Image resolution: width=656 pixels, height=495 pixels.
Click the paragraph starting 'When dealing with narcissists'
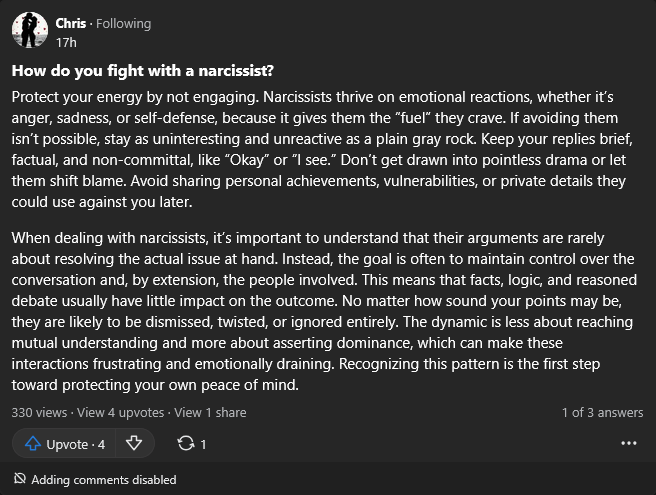pos(324,311)
